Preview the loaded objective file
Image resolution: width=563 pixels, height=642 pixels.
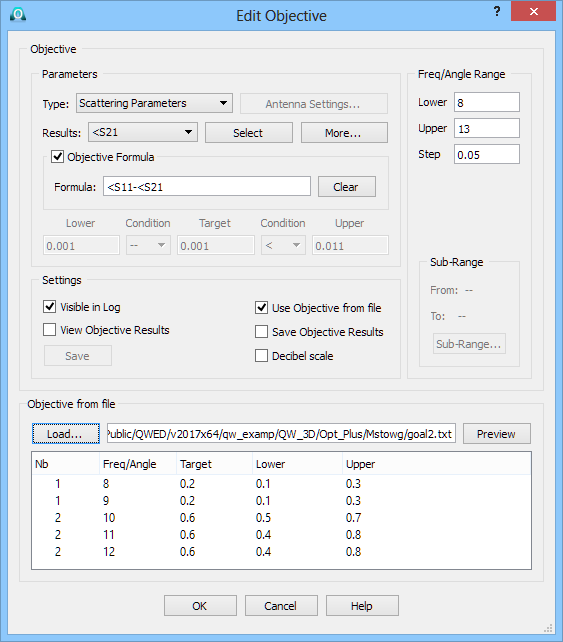point(497,434)
